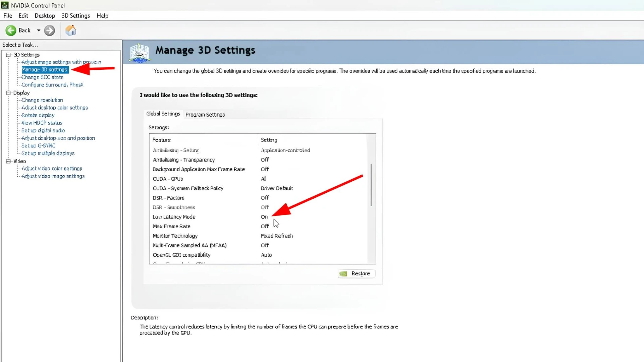Open Change ECC state
The height and width of the screenshot is (362, 644).
click(42, 77)
